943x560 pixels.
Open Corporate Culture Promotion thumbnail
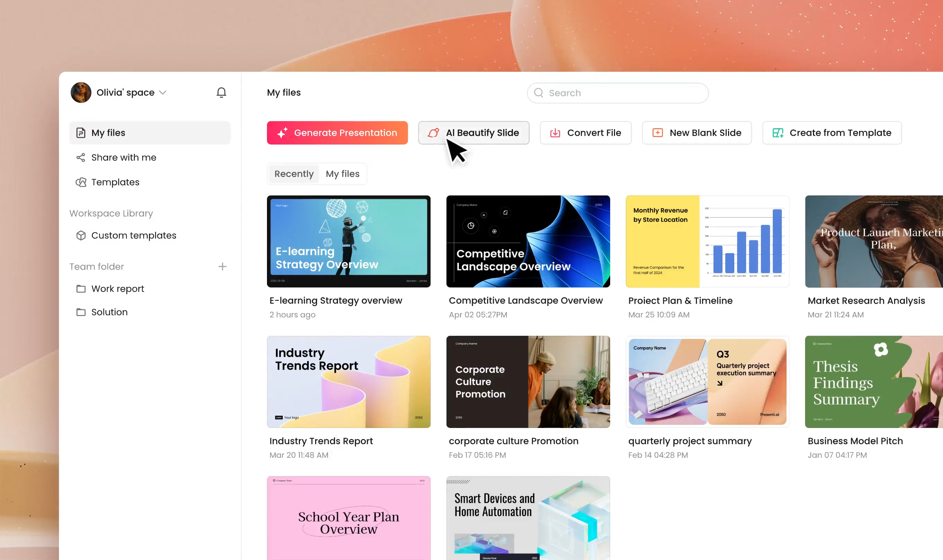(528, 382)
